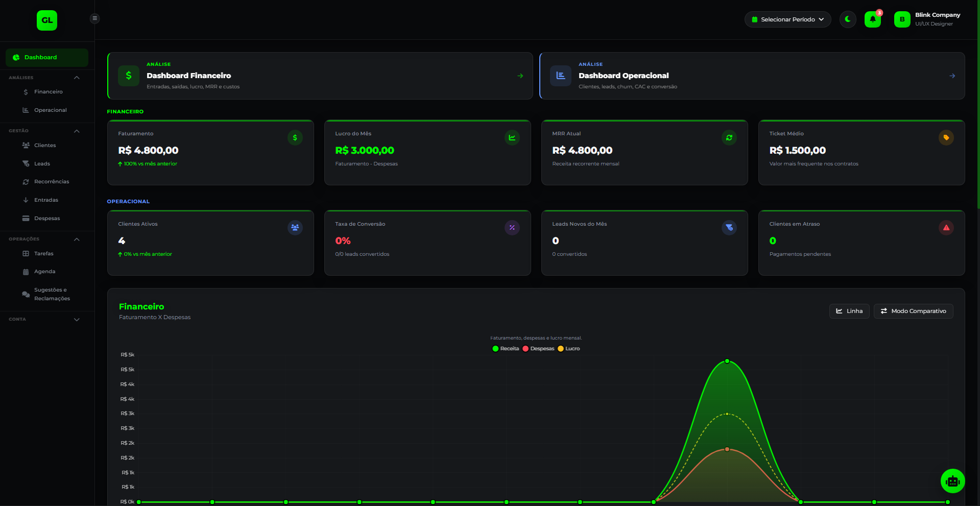The image size is (980, 506).
Task: Click the Blink Company avatar
Action: pos(902,19)
